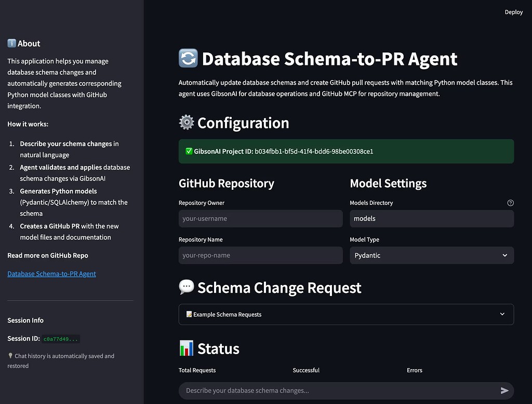Click the send arrow in the message box

click(x=503, y=390)
